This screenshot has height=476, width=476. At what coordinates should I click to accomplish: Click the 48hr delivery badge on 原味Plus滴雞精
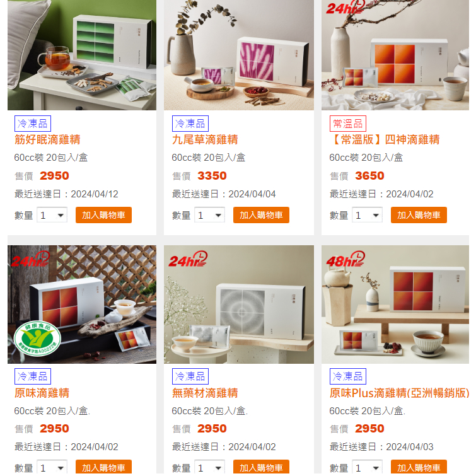pos(345,259)
